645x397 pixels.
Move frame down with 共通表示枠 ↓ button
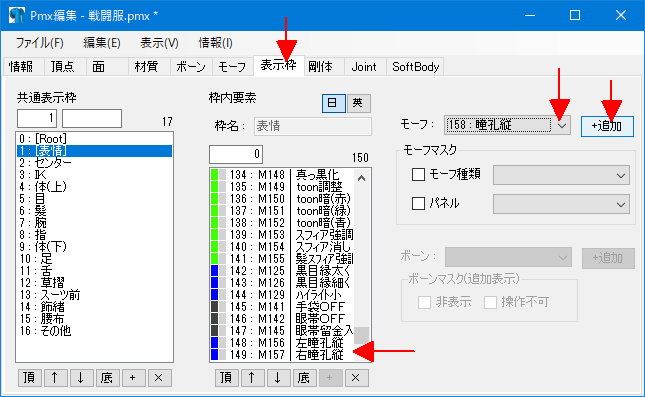[81, 378]
